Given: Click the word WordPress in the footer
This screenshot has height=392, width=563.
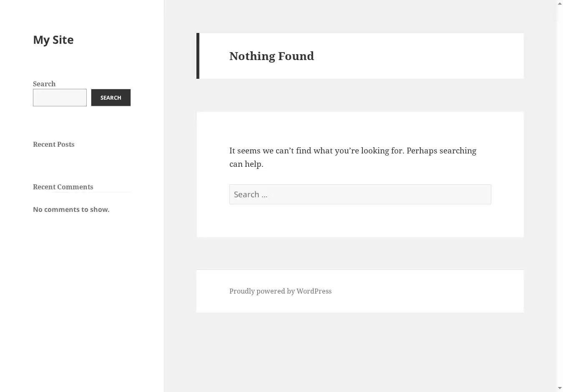Looking at the screenshot, I should tap(314, 291).
